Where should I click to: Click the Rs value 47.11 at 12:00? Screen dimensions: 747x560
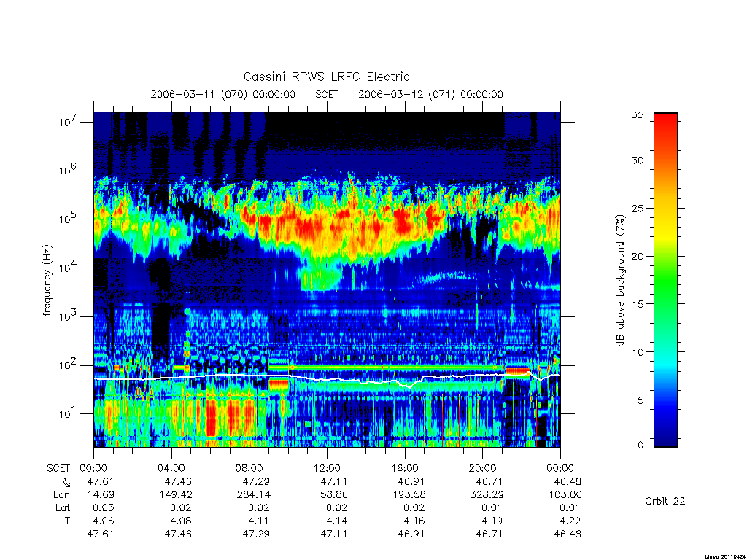(334, 481)
